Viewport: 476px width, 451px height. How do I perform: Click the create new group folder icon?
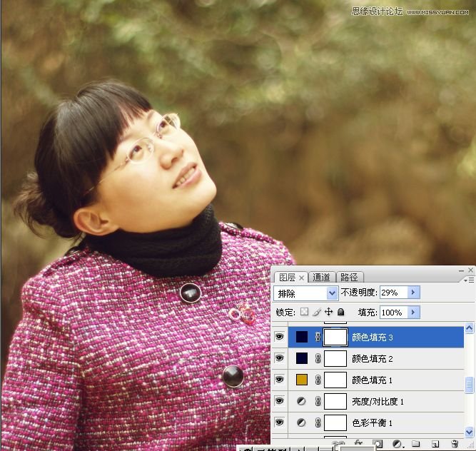(415, 444)
